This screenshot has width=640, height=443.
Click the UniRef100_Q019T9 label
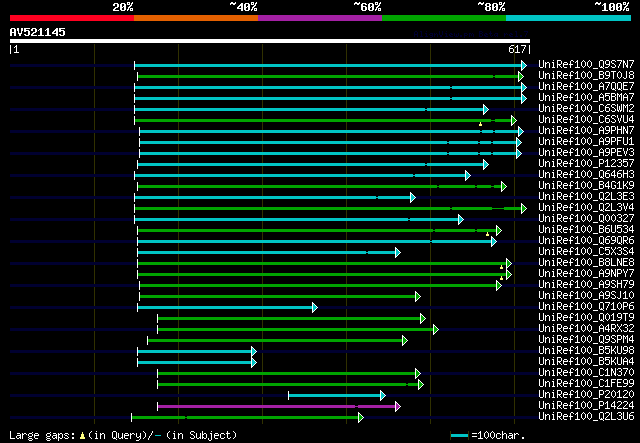pos(586,318)
